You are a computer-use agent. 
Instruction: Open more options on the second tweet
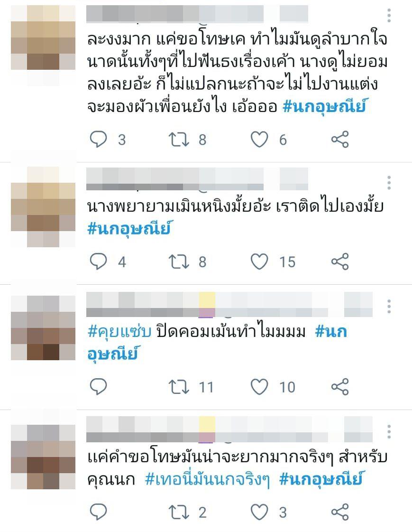click(x=389, y=183)
